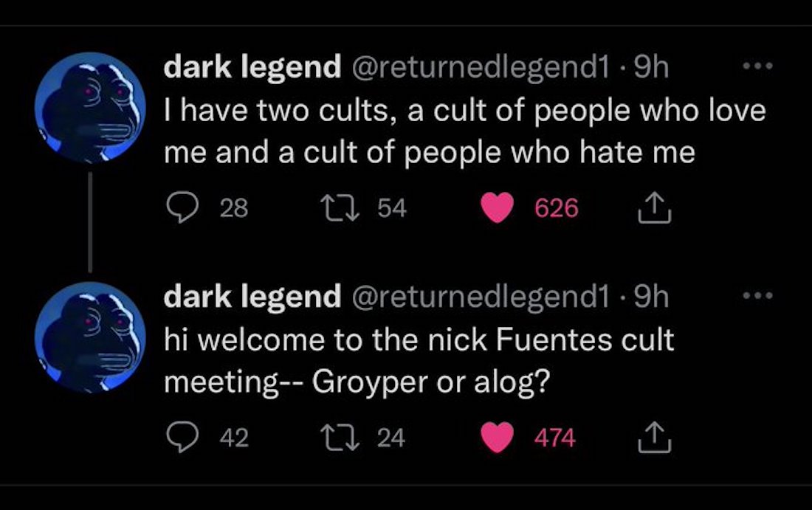Open more options on the first tweet

[757, 66]
